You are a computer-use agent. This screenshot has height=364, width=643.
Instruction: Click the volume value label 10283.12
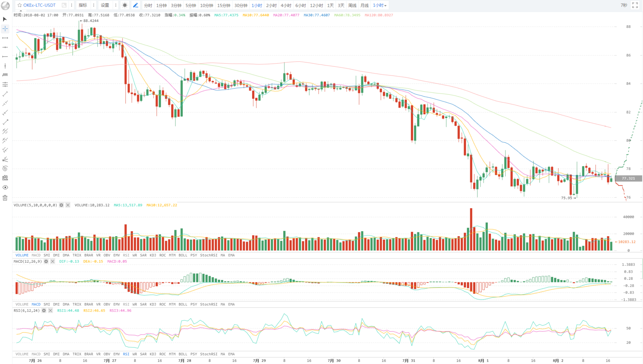point(627,242)
